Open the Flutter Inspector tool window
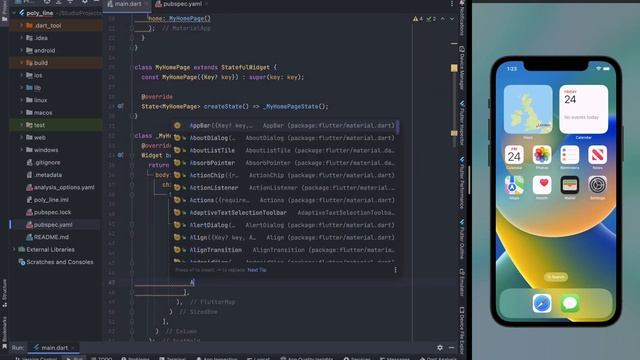The width and height of the screenshot is (640, 360). coord(462,123)
